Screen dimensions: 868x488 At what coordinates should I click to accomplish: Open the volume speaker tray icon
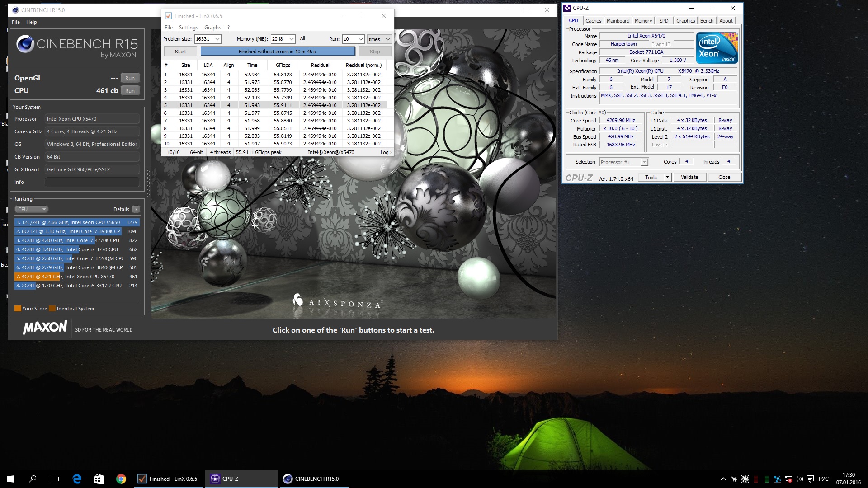pos(799,479)
